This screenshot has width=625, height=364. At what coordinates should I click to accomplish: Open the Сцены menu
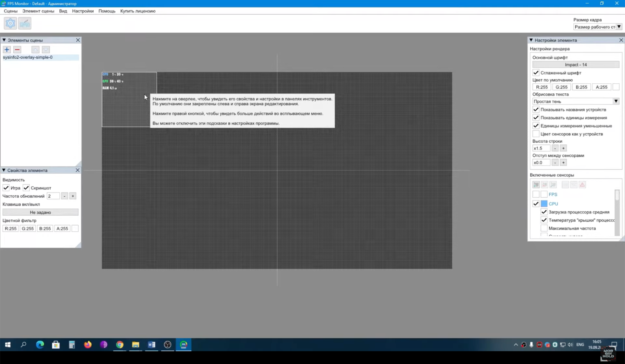11,11
